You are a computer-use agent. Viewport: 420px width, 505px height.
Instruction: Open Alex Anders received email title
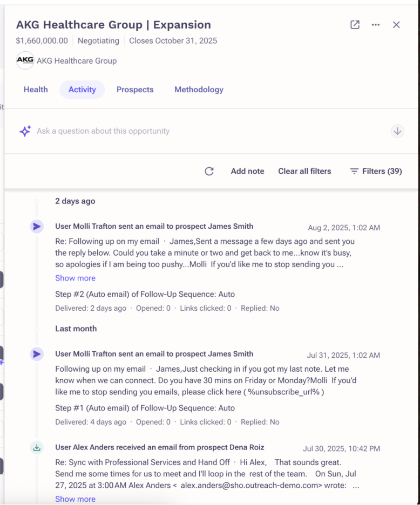pyautogui.click(x=160, y=447)
